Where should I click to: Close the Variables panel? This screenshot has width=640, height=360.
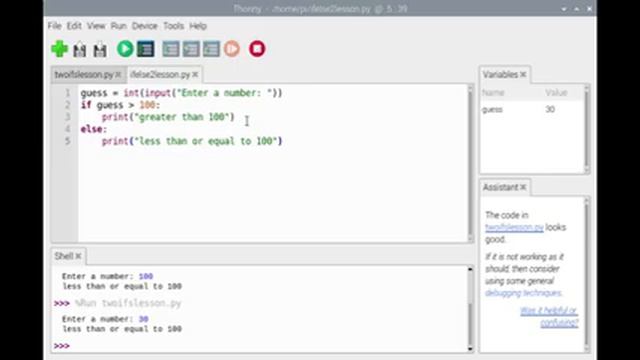point(523,75)
